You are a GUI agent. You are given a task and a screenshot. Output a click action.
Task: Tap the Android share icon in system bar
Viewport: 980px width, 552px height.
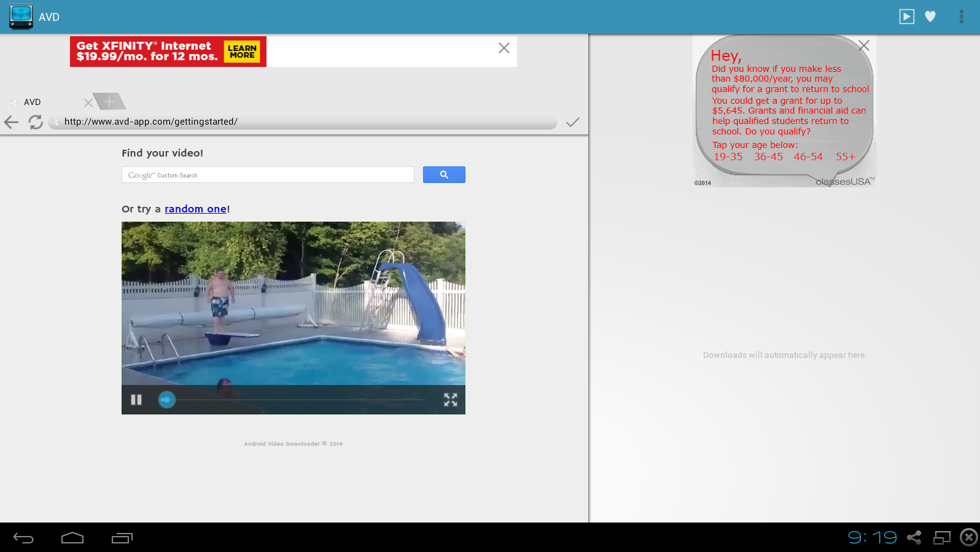click(914, 538)
